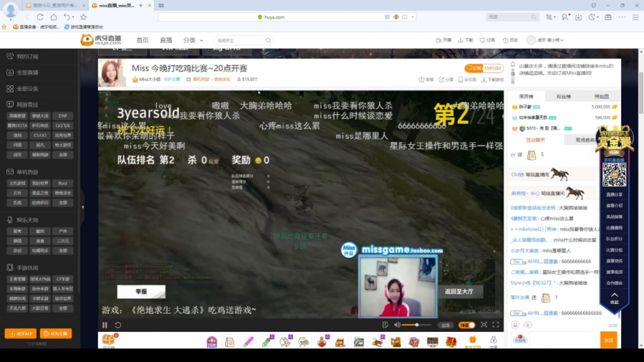Adjust the player volume slider
The height and width of the screenshot is (362, 644).
(x=416, y=325)
